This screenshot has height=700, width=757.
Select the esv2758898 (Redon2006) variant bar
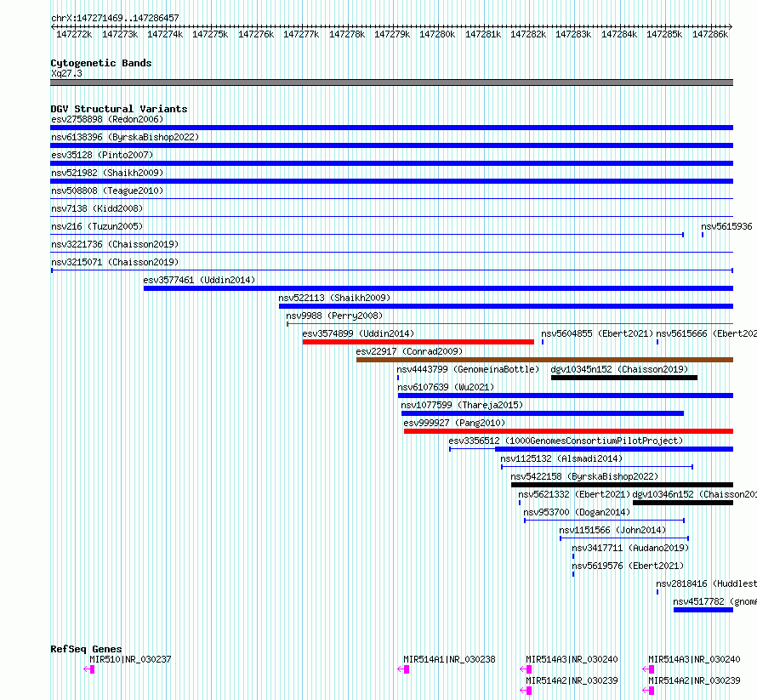(x=391, y=128)
